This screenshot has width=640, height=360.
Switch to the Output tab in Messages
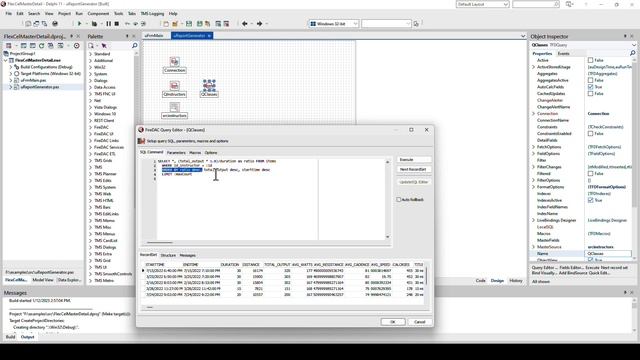(x=27, y=337)
